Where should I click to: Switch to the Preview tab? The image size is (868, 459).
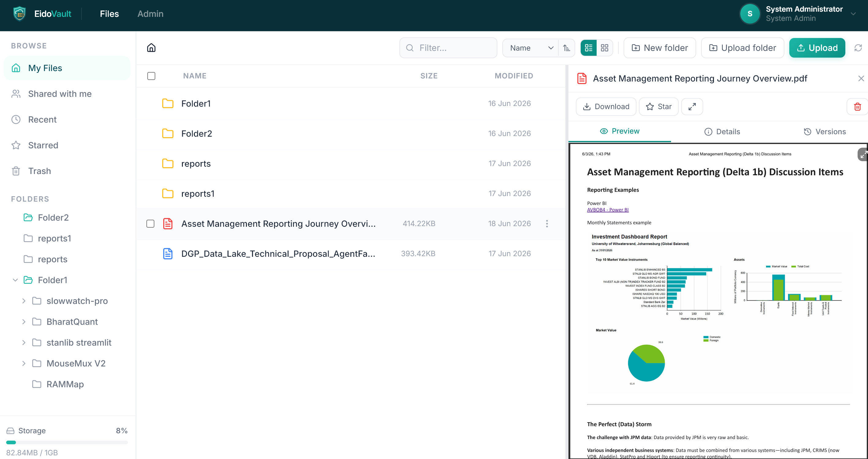coord(620,131)
